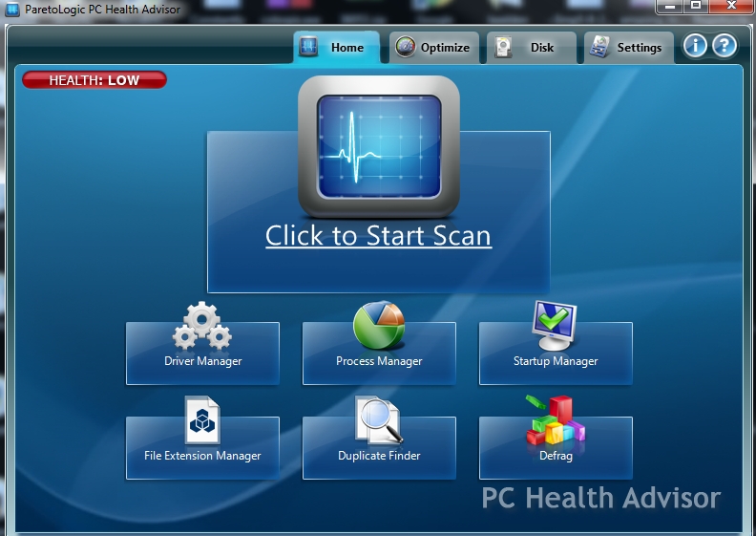Open the Settings tab
Screen dimensions: 756x536
tap(629, 47)
